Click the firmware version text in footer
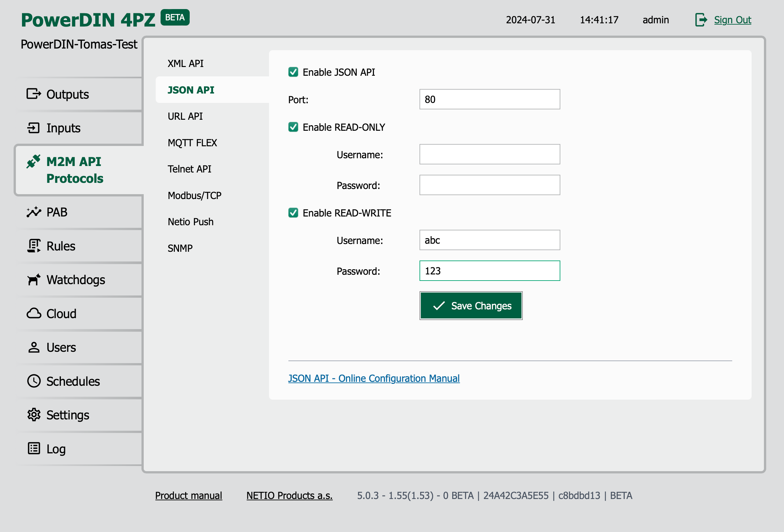 (x=495, y=495)
